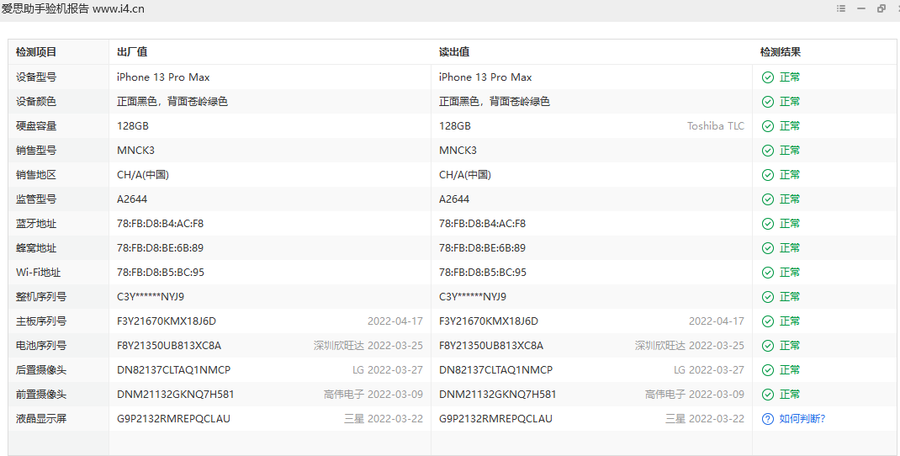Click the green check icon in 监管型号 row
This screenshot has height=456, width=900.
767,199
